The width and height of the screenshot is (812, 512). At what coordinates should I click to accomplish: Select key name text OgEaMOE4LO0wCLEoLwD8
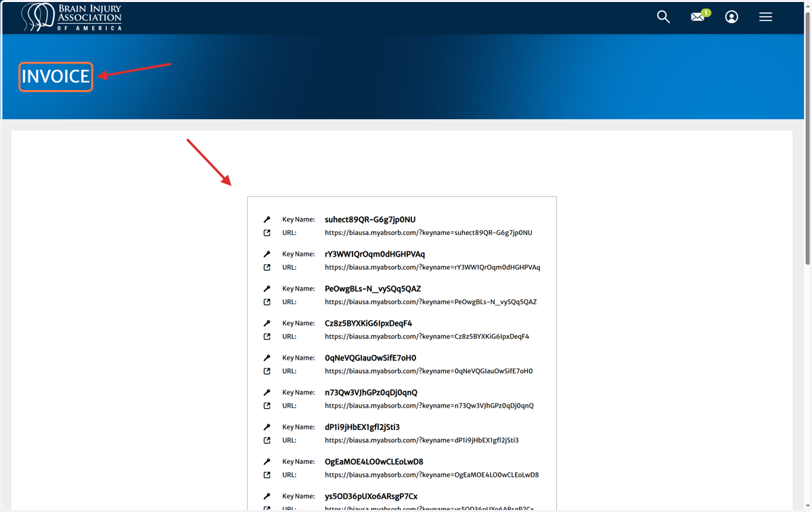pos(374,461)
